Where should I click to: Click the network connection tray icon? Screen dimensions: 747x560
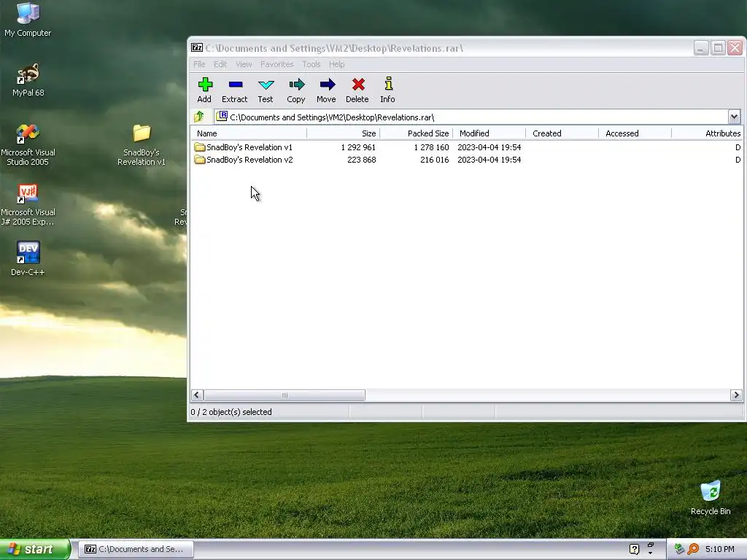[679, 549]
